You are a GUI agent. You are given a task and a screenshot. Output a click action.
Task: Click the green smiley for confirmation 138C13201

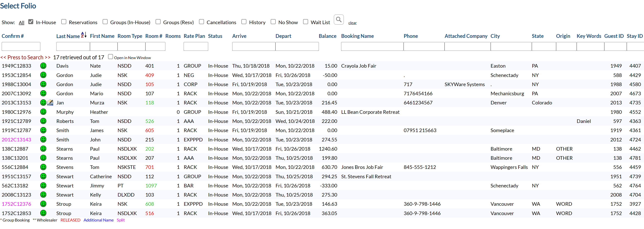coord(43,158)
